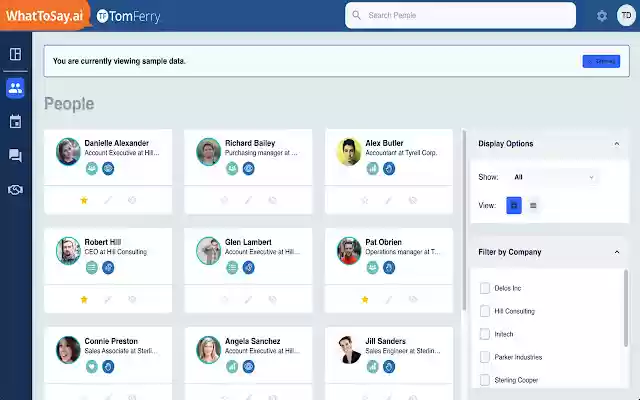Click Glen Lambert's blue trait badge
Image resolution: width=640 pixels, height=400 pixels.
249,268
